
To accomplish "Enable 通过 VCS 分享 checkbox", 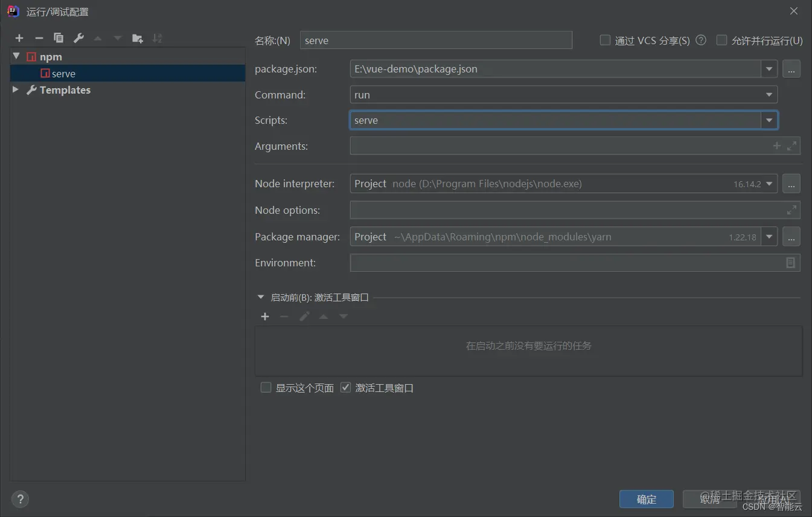I will (x=605, y=40).
